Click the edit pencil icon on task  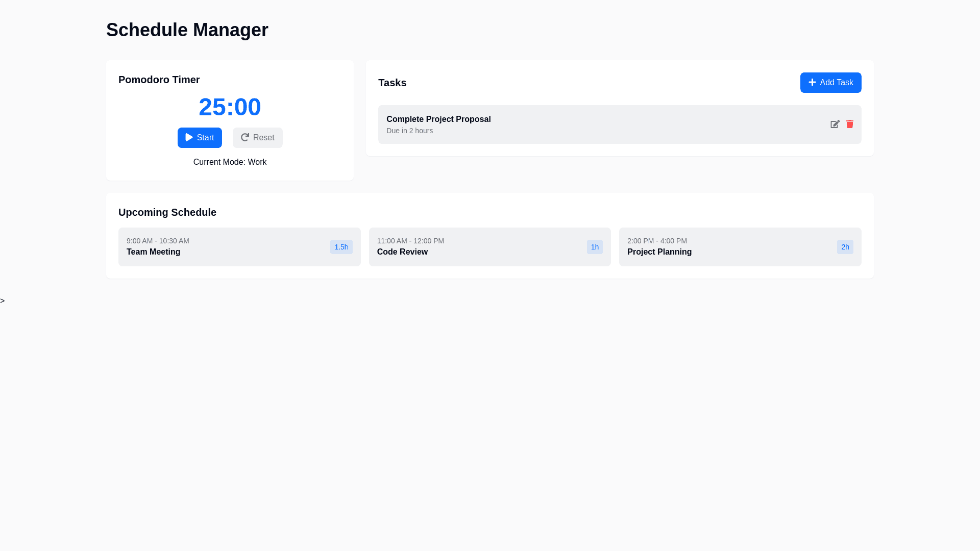point(835,124)
